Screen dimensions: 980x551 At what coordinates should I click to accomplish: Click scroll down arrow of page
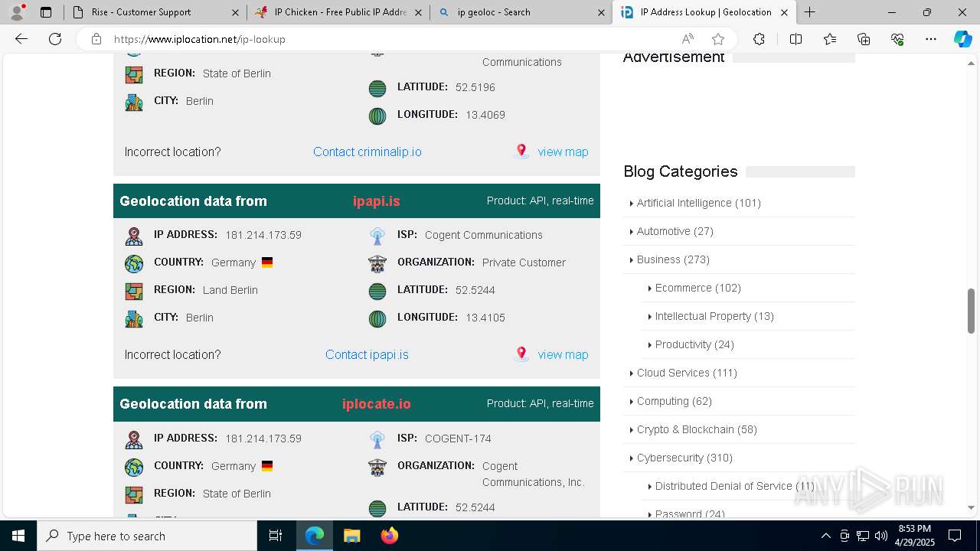click(971, 507)
